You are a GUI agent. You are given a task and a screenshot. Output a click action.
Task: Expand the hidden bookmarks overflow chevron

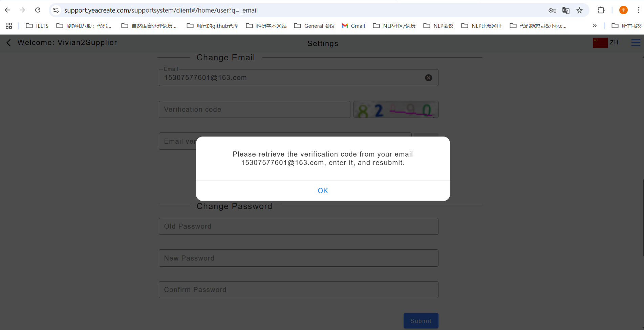pyautogui.click(x=595, y=26)
